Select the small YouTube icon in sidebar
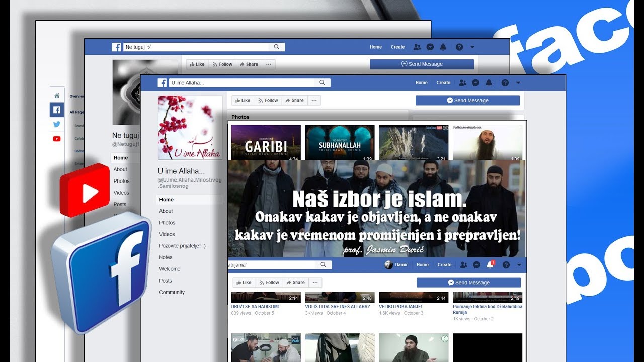 point(57,139)
